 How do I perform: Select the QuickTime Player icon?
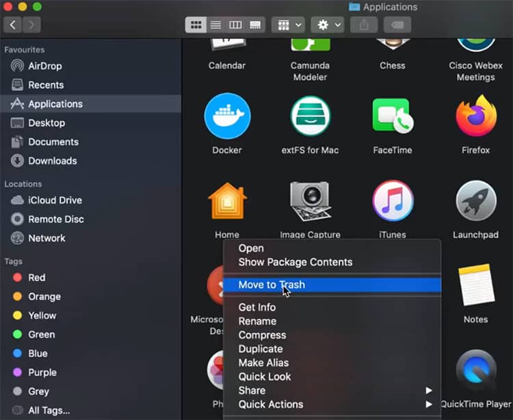pyautogui.click(x=476, y=371)
